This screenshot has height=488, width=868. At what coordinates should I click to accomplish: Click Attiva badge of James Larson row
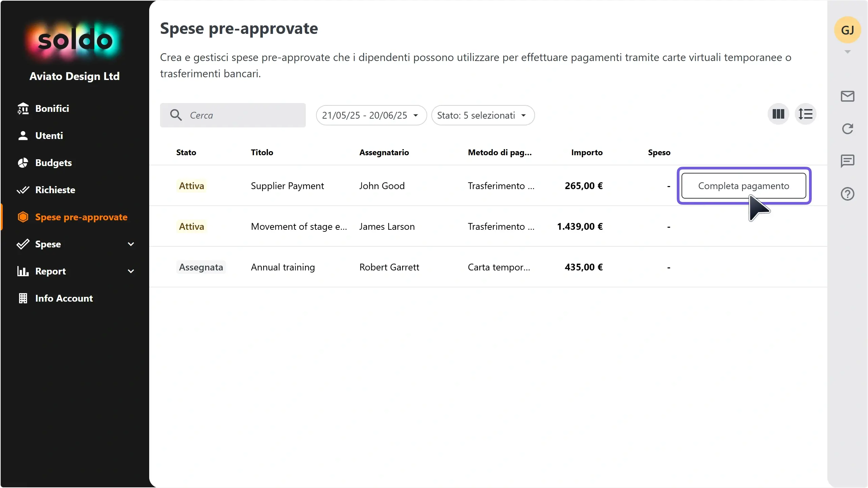(x=192, y=226)
